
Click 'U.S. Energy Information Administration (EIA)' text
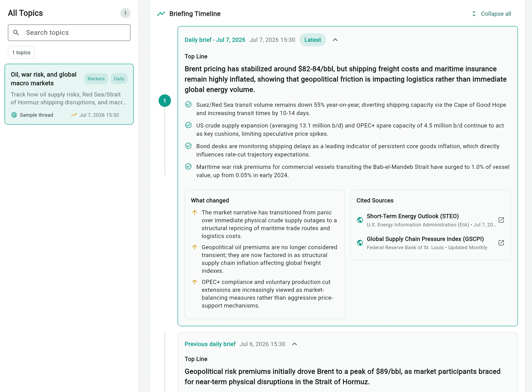pos(418,225)
